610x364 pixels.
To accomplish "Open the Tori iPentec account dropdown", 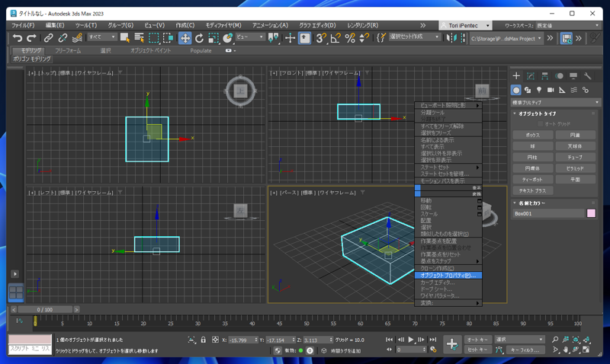I will click(x=465, y=25).
